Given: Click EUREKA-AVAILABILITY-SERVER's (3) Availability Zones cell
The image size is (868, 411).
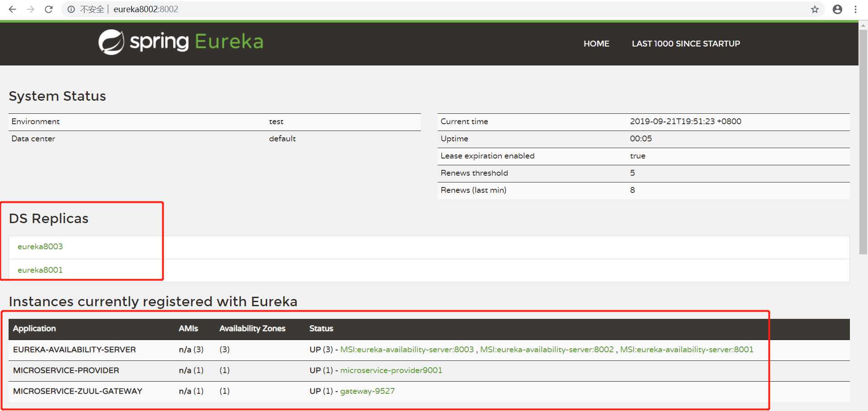Looking at the screenshot, I should click(225, 350).
